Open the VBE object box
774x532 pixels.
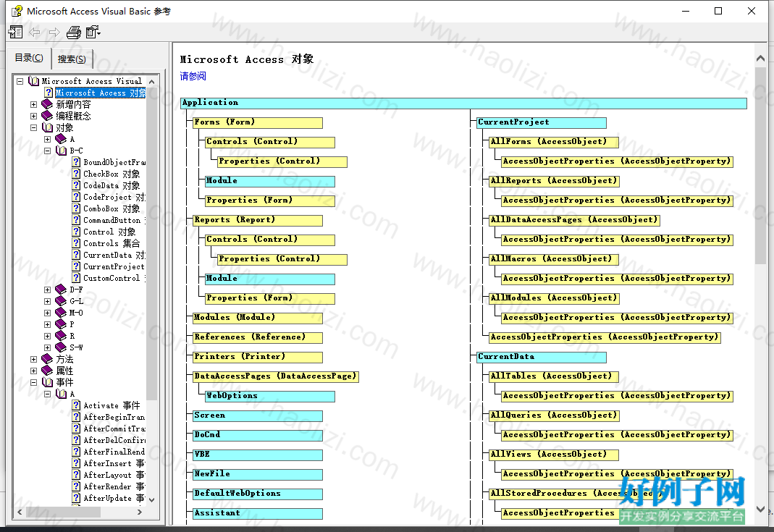pyautogui.click(x=258, y=455)
